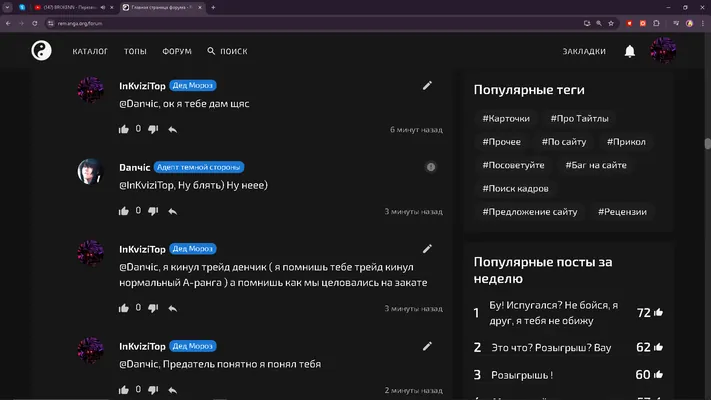The height and width of the screenshot is (400, 711).
Task: Click 'Дед Мороз' badge in first comment
Action: point(193,85)
